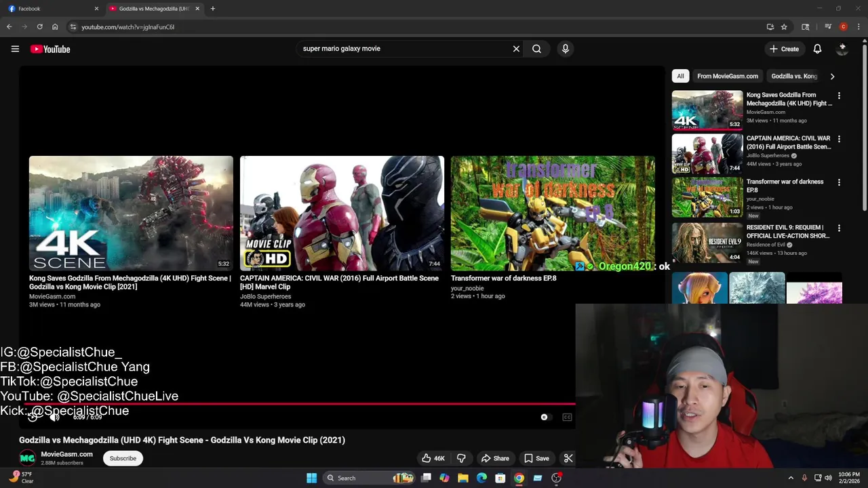View site information icon in address bar

click(73, 27)
